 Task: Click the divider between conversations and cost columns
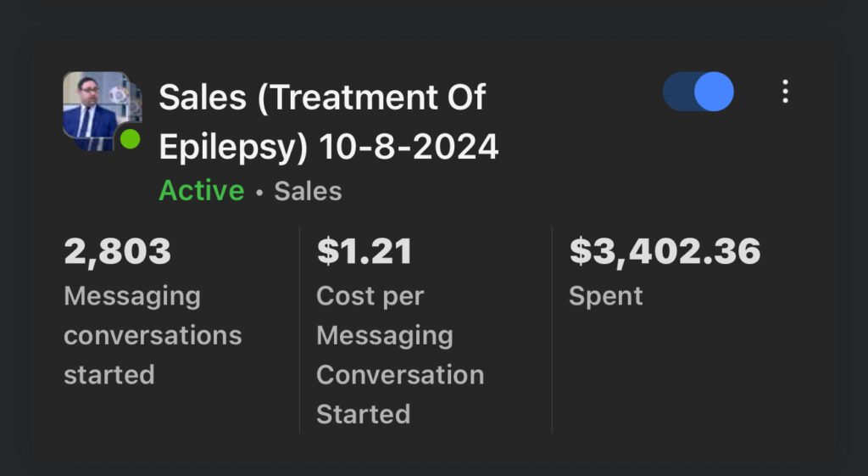point(300,329)
